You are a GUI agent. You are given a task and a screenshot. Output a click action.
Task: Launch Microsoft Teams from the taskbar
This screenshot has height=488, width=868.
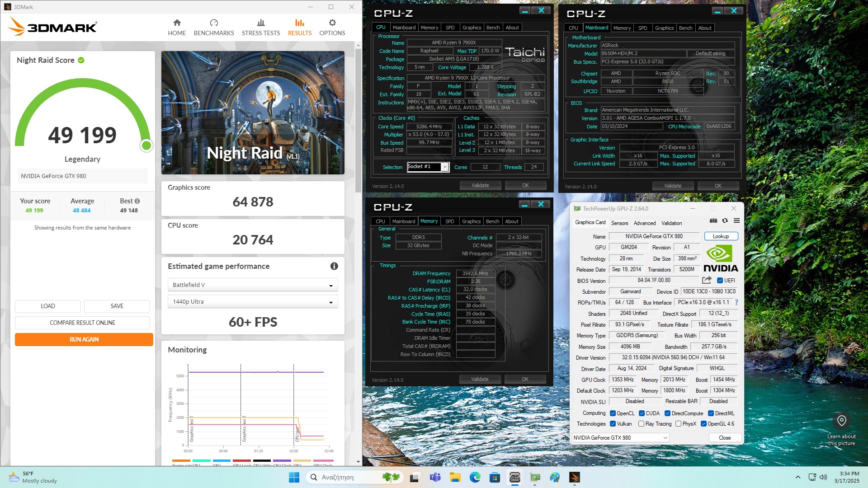pos(435,477)
